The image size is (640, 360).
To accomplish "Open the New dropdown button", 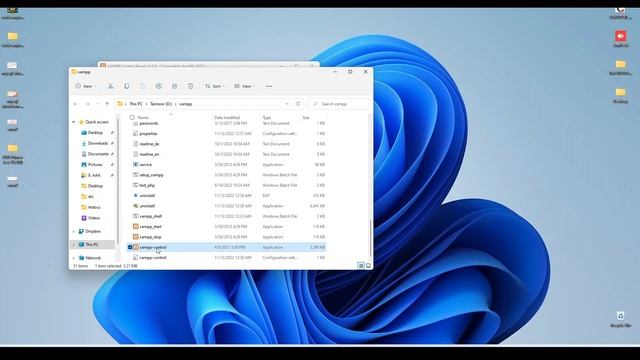I will click(86, 86).
